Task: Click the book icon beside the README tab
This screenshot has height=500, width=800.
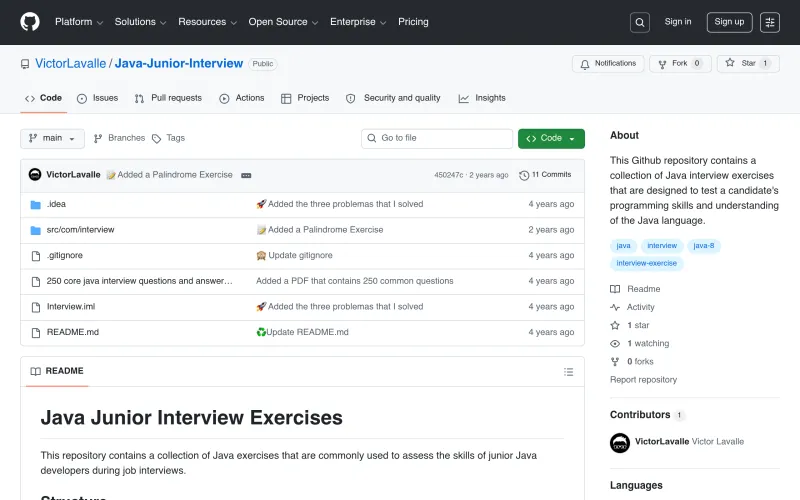Action: pos(35,371)
